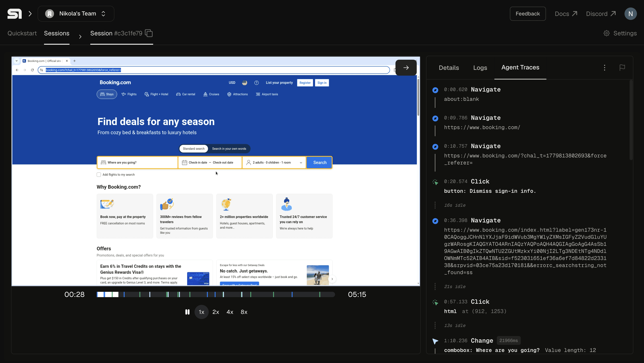The height and width of the screenshot is (363, 644).
Task: Click the Where are you going field
Action: pos(137,162)
